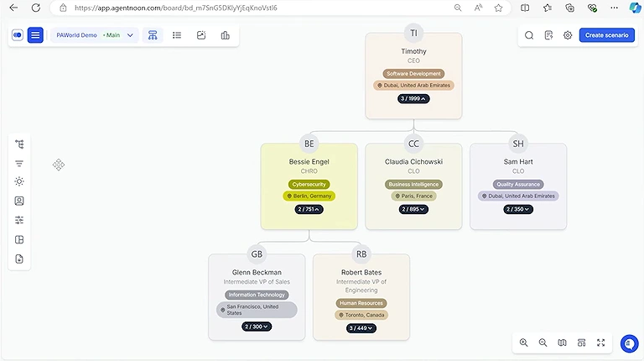Screen dimensions: 644x361
Task: Open the filter lines icon in sidebar
Action: click(x=19, y=163)
